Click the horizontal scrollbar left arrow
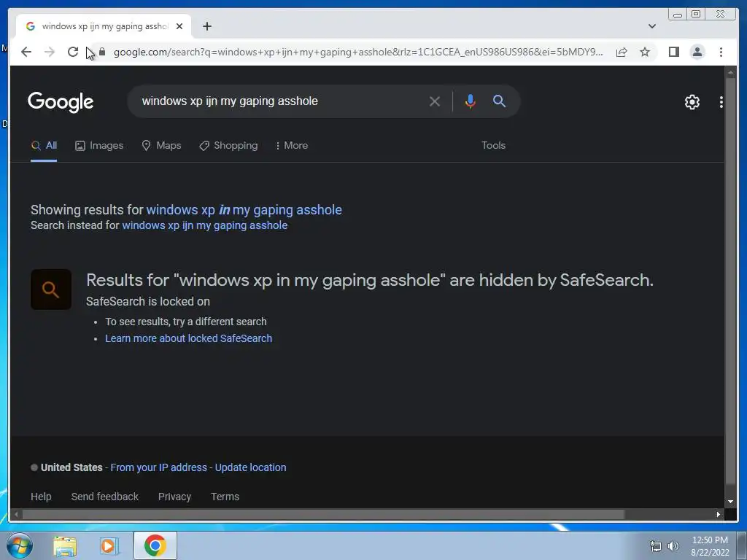This screenshot has height=560, width=747. coord(16,514)
